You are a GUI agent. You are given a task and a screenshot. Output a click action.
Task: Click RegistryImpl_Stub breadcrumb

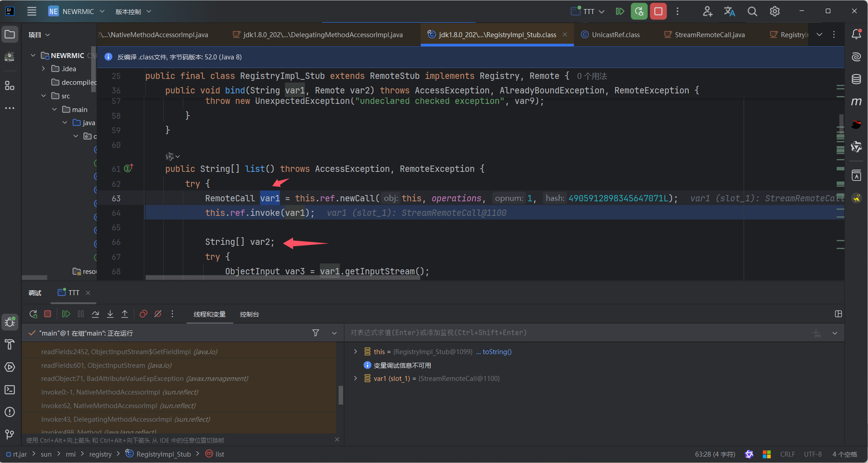158,454
